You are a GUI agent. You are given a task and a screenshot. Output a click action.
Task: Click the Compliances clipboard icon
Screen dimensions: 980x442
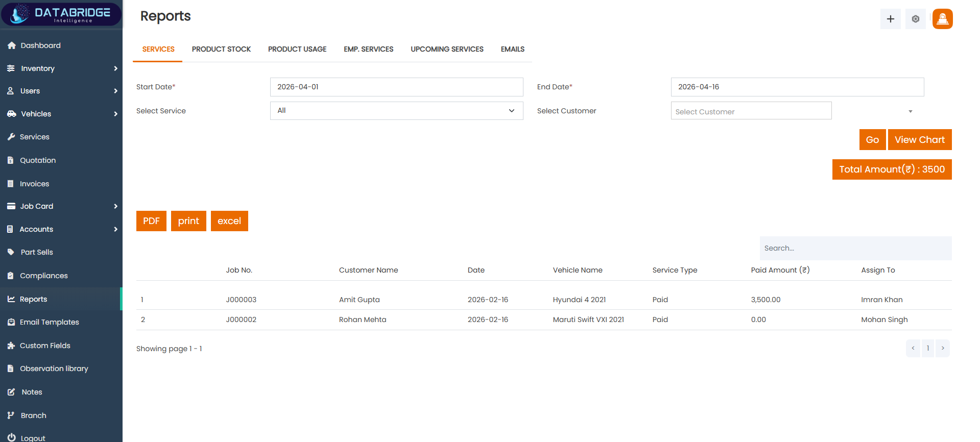[x=10, y=276]
